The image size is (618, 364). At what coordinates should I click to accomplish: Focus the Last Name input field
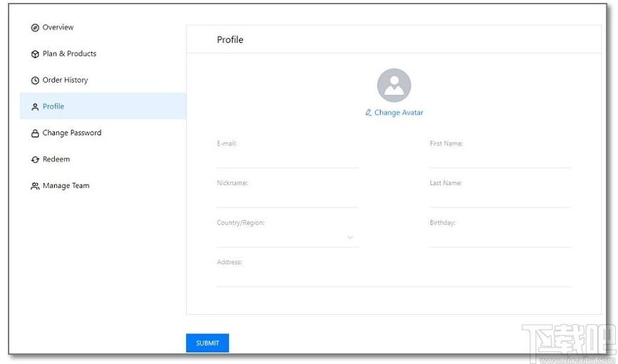click(500, 198)
